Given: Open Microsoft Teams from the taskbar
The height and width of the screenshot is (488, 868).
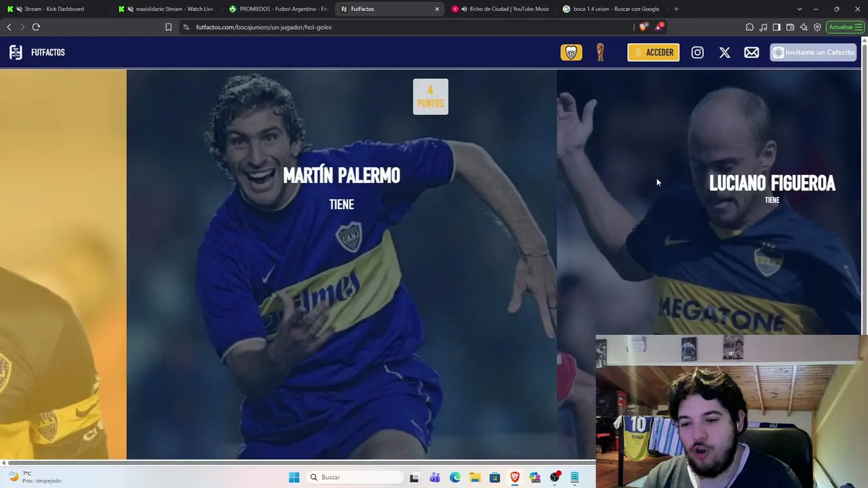Looking at the screenshot, I should click(x=435, y=477).
